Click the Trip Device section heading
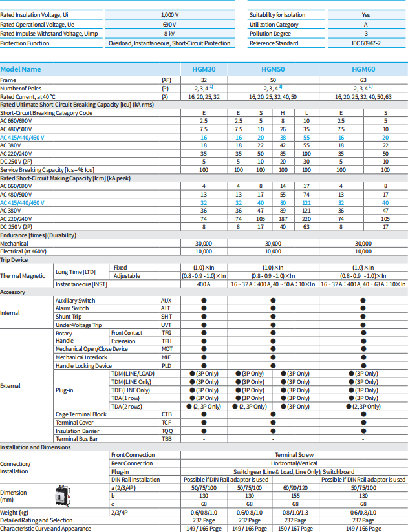Image resolution: width=408 pixels, height=532 pixels. (x=14, y=259)
